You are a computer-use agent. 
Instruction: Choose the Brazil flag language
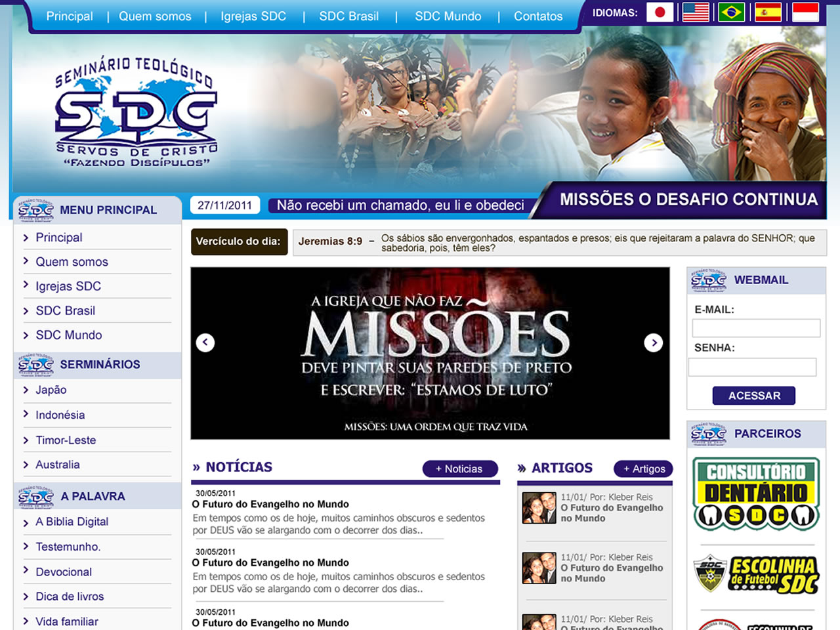tap(731, 12)
